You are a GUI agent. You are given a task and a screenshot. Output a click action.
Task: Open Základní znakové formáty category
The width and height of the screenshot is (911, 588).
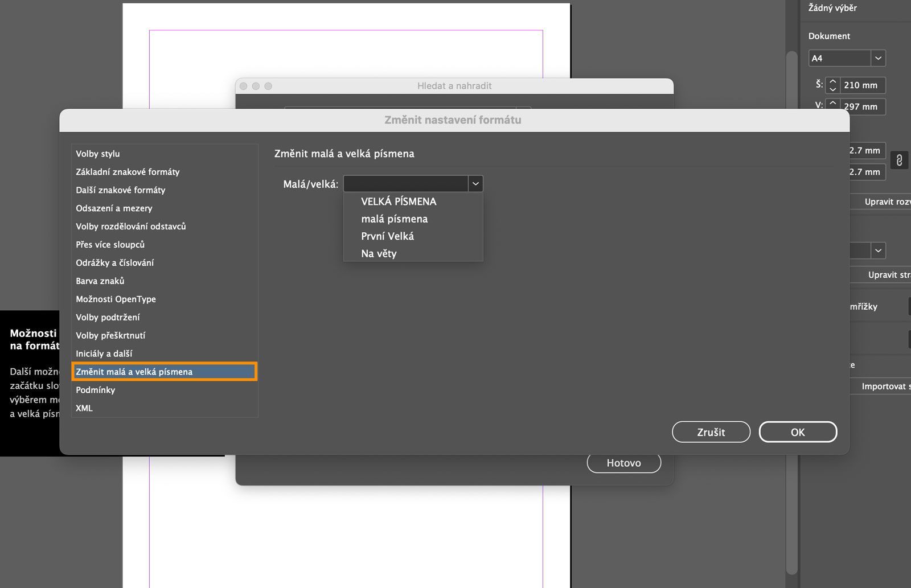pyautogui.click(x=165, y=172)
